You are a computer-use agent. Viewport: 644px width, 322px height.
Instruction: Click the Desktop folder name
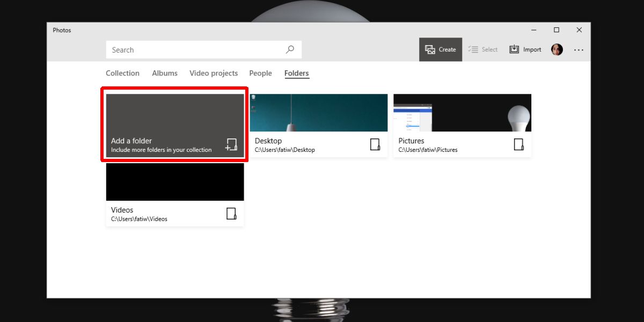point(268,141)
